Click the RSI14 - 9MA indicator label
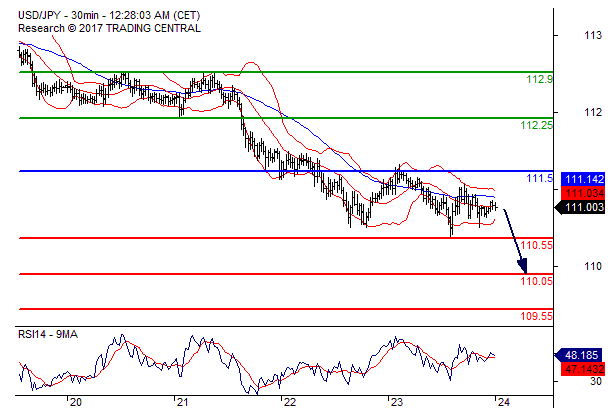The image size is (613, 420). [48, 334]
